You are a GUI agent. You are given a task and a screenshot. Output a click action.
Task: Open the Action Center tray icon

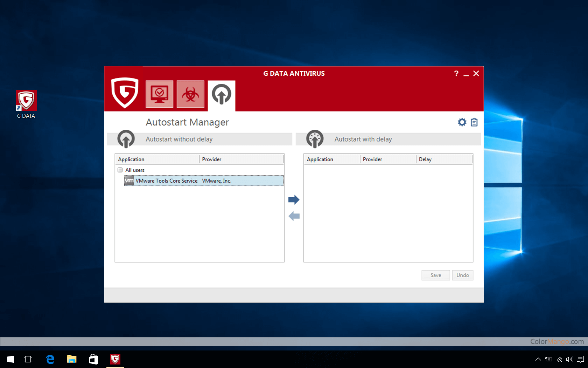(x=580, y=359)
